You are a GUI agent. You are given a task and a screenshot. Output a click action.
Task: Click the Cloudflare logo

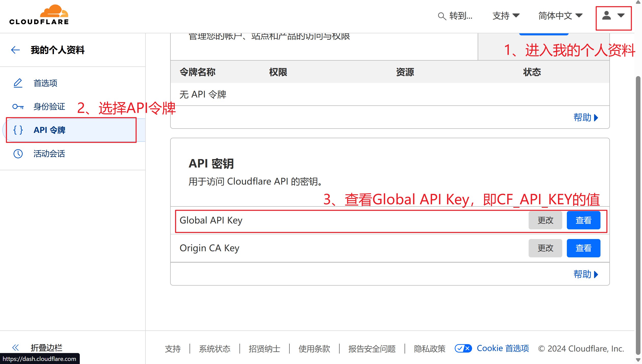39,15
